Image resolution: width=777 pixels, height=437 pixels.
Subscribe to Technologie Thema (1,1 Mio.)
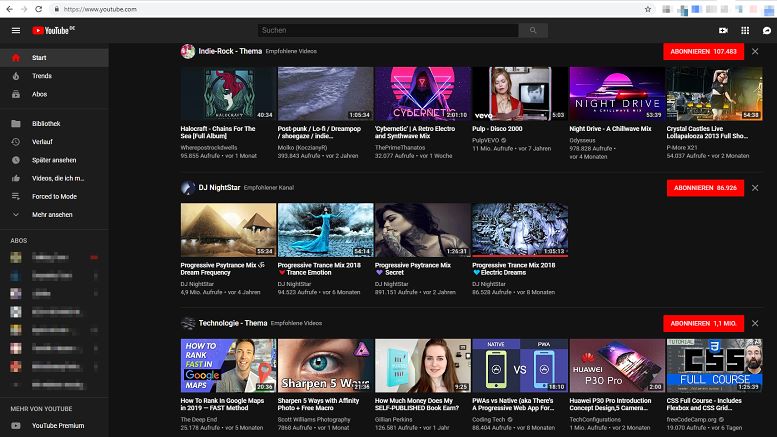point(703,324)
